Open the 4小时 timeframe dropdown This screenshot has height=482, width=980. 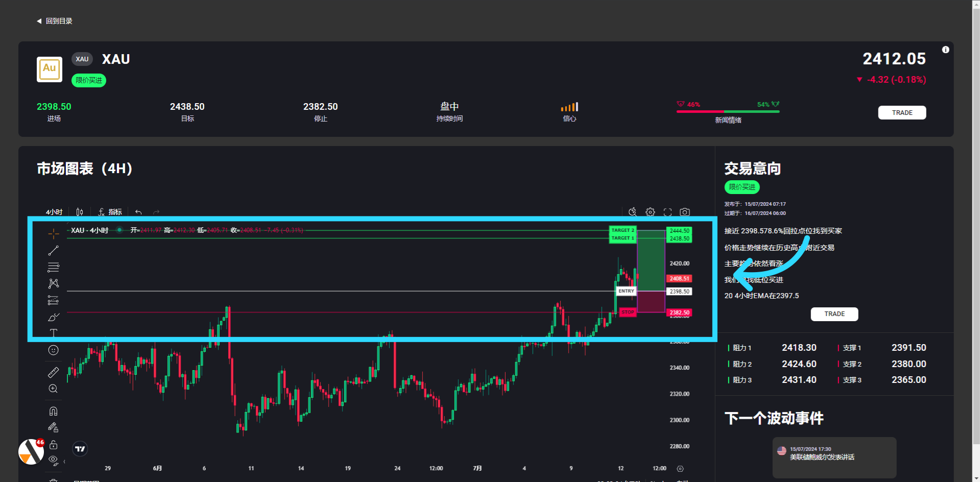[54, 212]
